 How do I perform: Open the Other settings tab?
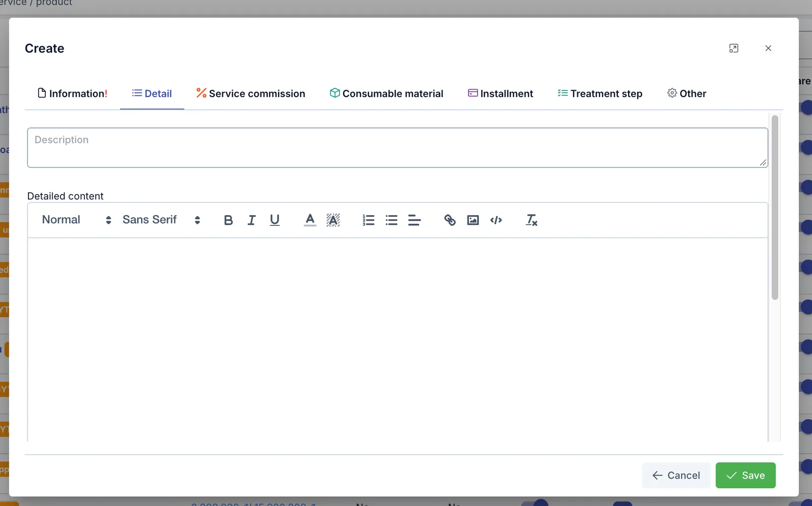pos(687,93)
